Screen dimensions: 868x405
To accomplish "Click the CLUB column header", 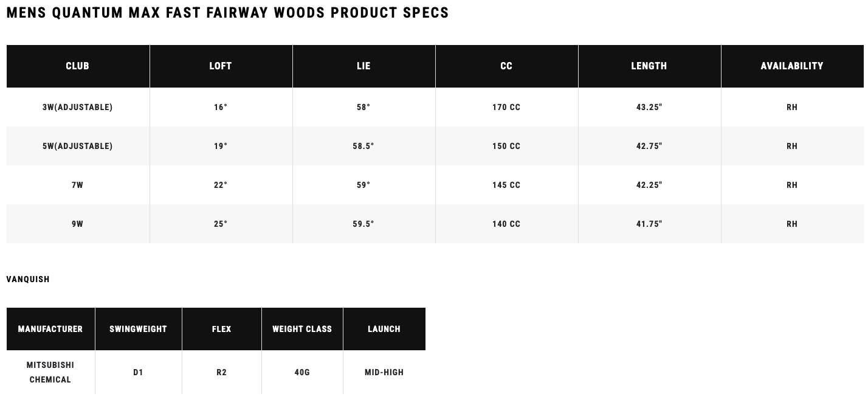I will click(78, 66).
